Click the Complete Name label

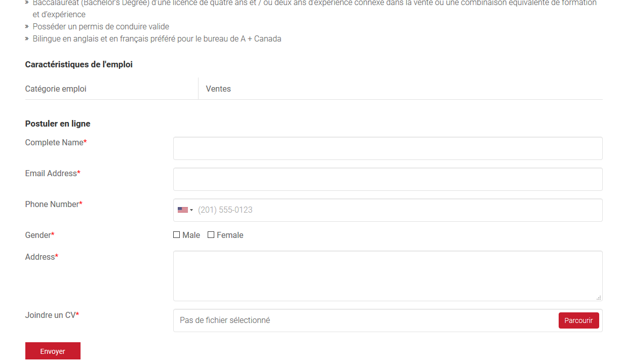click(x=54, y=143)
